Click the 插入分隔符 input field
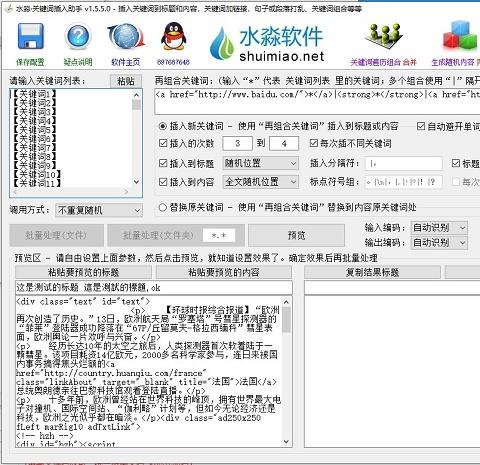480x465 pixels. [x=404, y=163]
